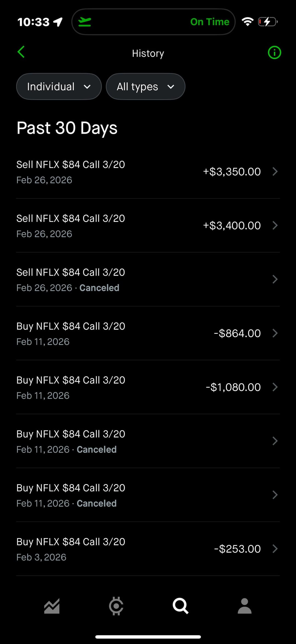This screenshot has height=644, width=296.
Task: Tap the Past 30 Days heading
Action: (67, 128)
